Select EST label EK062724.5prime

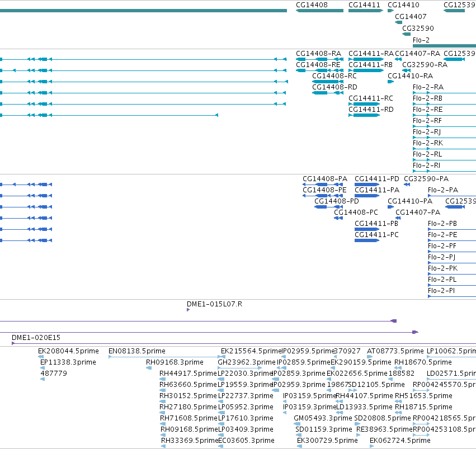tap(400, 441)
